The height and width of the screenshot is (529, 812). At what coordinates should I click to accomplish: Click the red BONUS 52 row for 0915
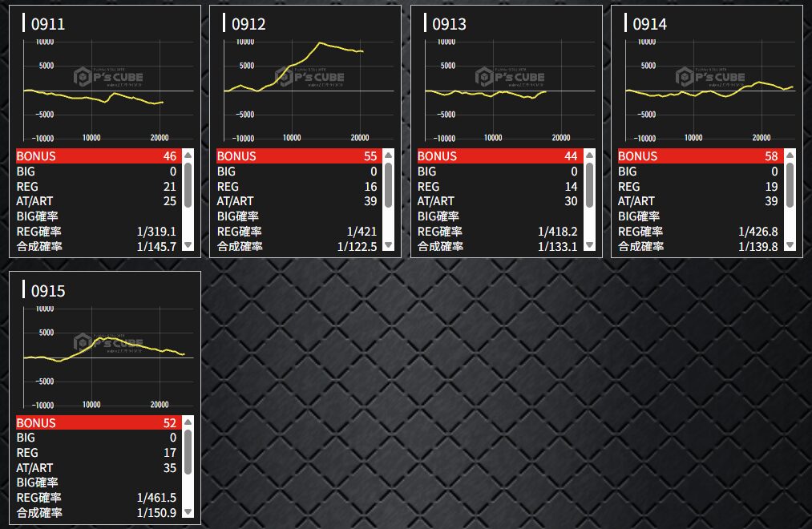[99, 422]
